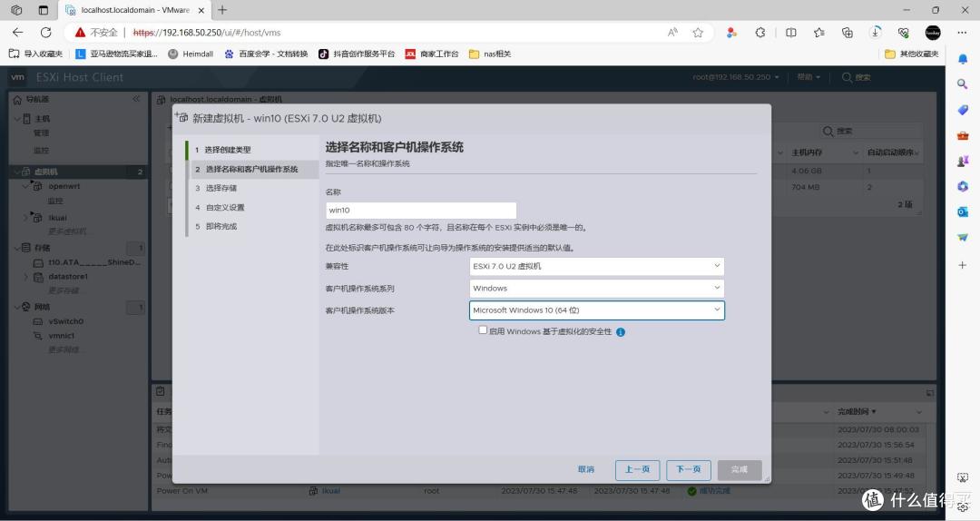
Task: Open the tab actions menu icon
Action: 43,10
